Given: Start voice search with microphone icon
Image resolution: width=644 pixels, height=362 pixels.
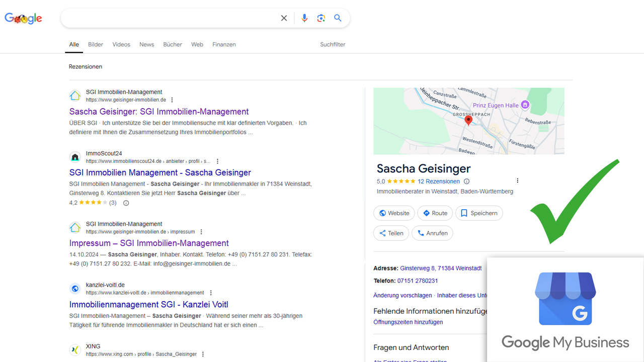Looking at the screenshot, I should coord(304,18).
